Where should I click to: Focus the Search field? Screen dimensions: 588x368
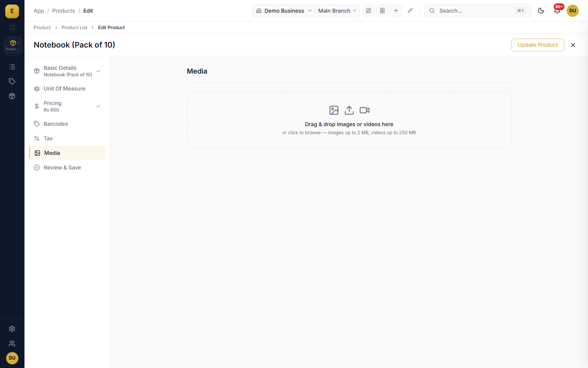coord(478,11)
